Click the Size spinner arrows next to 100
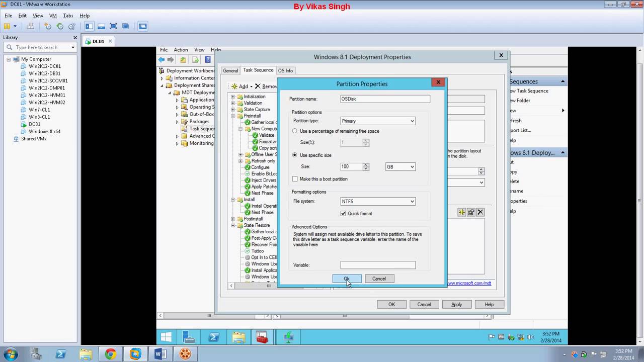The height and width of the screenshot is (362, 644). point(366,166)
